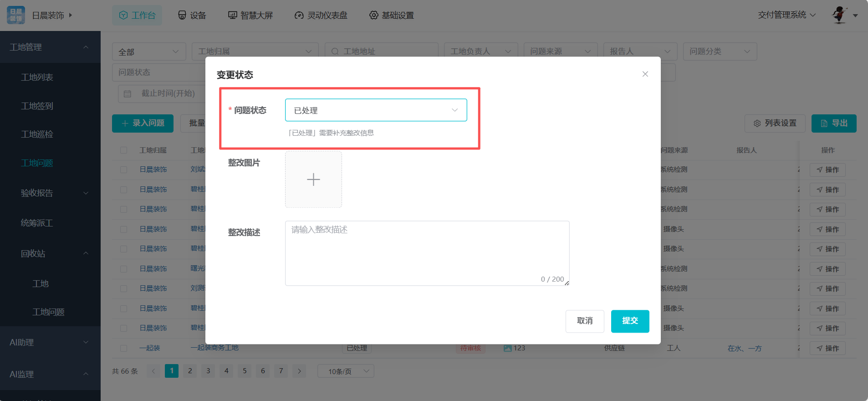Click the 日晨装饰 company logo icon
The image size is (868, 401).
[x=16, y=15]
